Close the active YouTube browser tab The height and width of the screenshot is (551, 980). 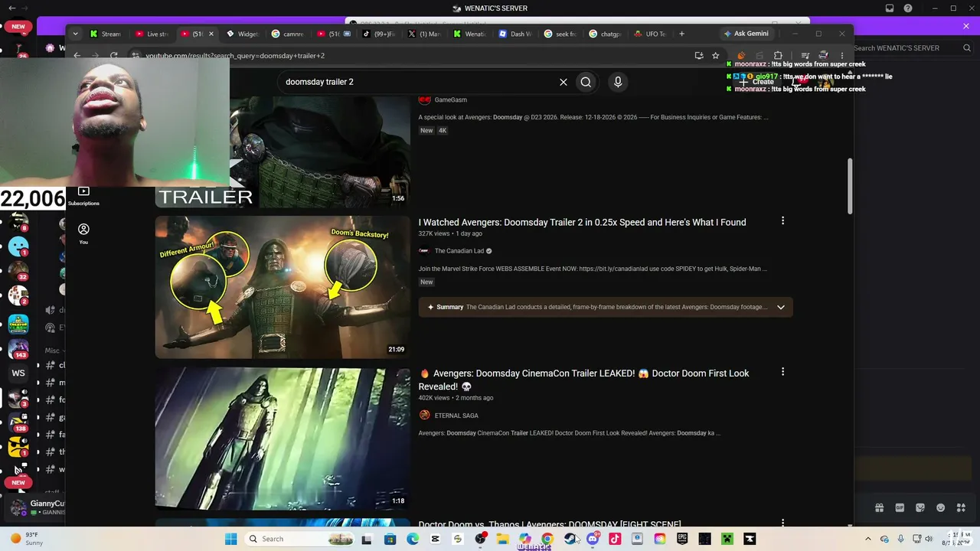[211, 34]
